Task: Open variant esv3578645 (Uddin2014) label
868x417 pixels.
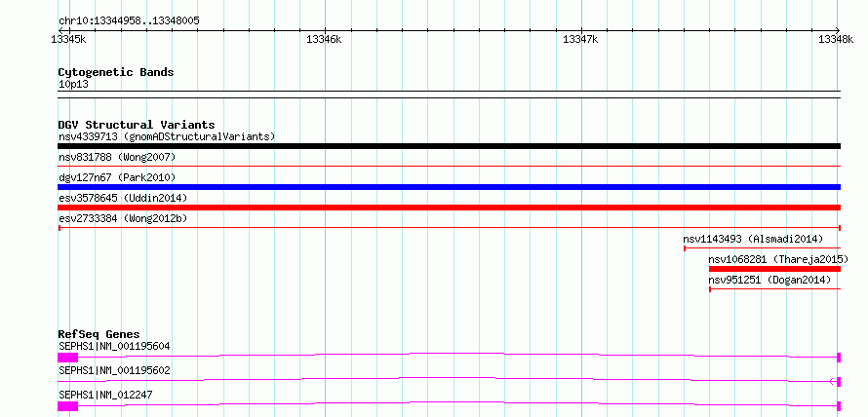Action: 123,198
